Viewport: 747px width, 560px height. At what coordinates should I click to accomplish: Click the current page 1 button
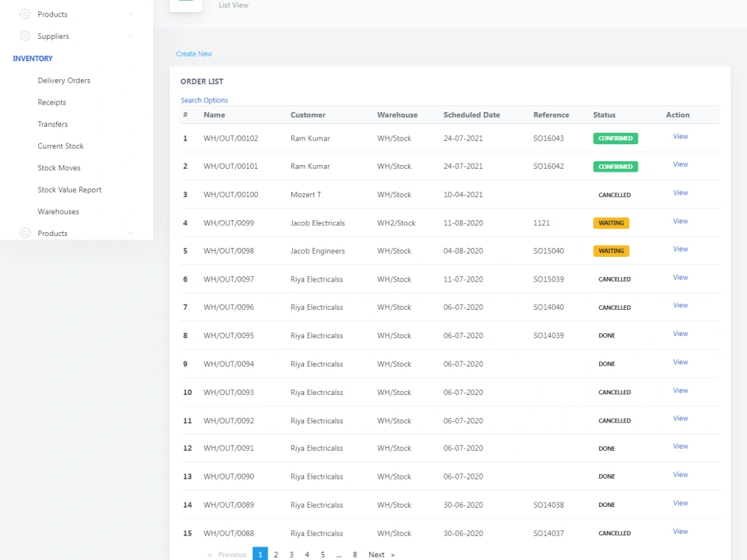pos(260,554)
